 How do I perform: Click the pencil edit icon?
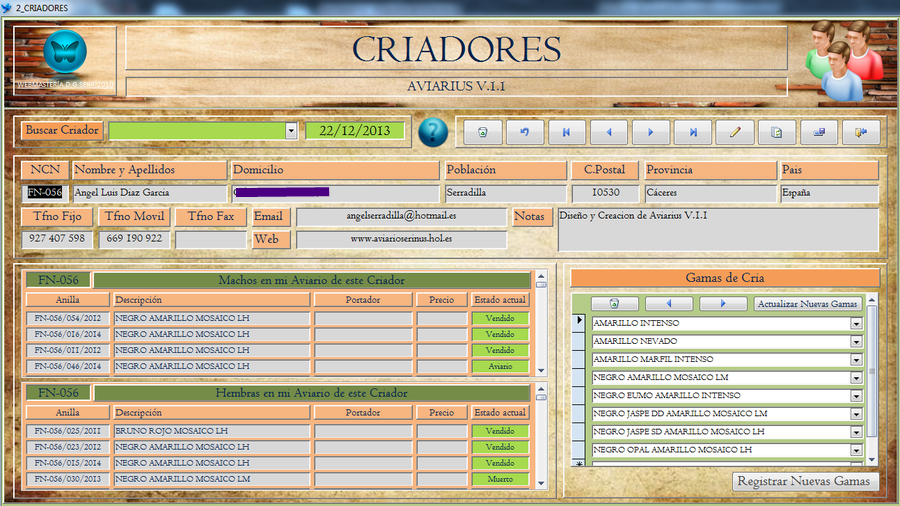pyautogui.click(x=734, y=131)
